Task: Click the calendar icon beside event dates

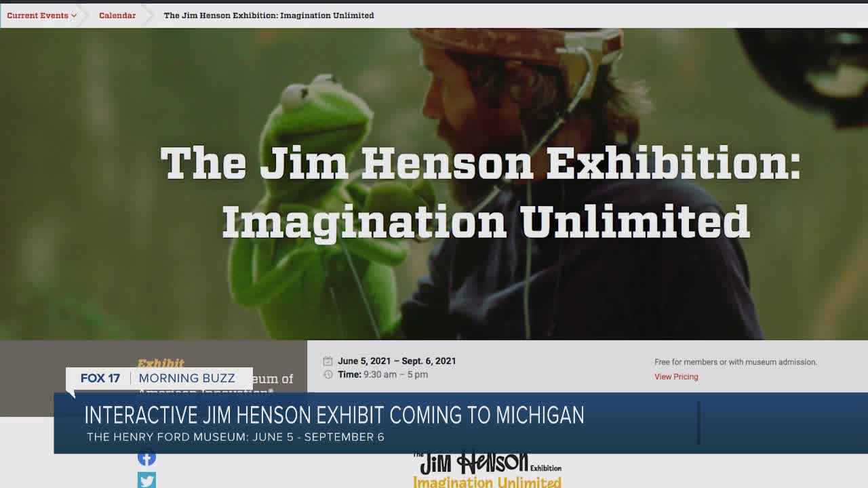Action: [328, 361]
